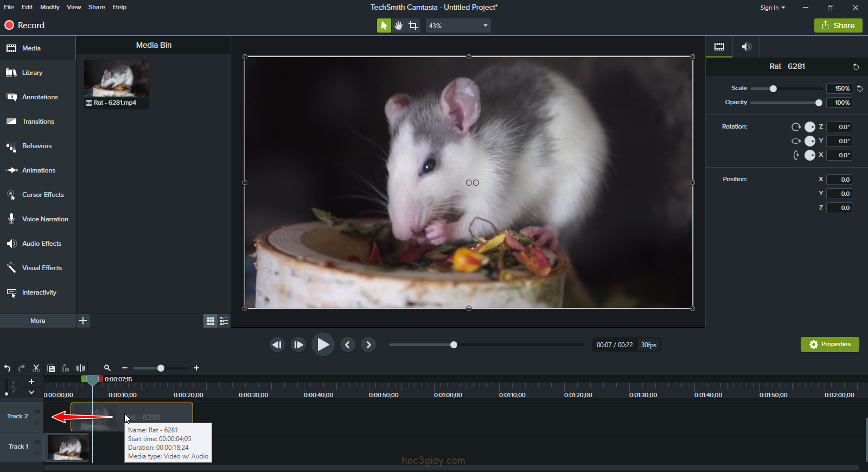The height and width of the screenshot is (472, 868).
Task: Activate the Pan hand tool
Action: [399, 25]
